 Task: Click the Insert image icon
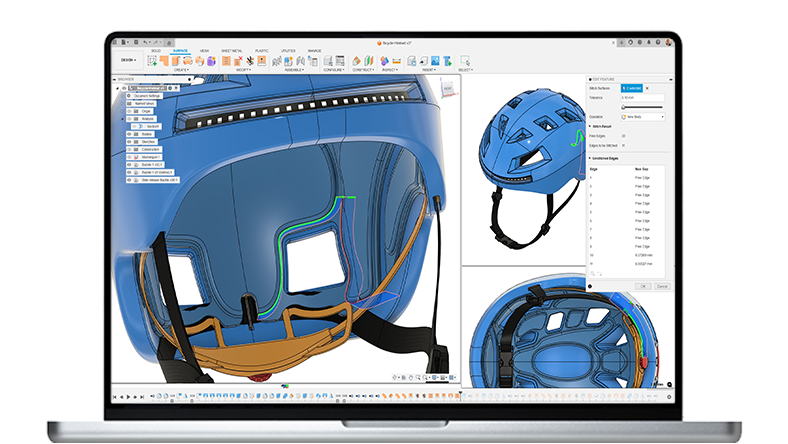(435, 61)
